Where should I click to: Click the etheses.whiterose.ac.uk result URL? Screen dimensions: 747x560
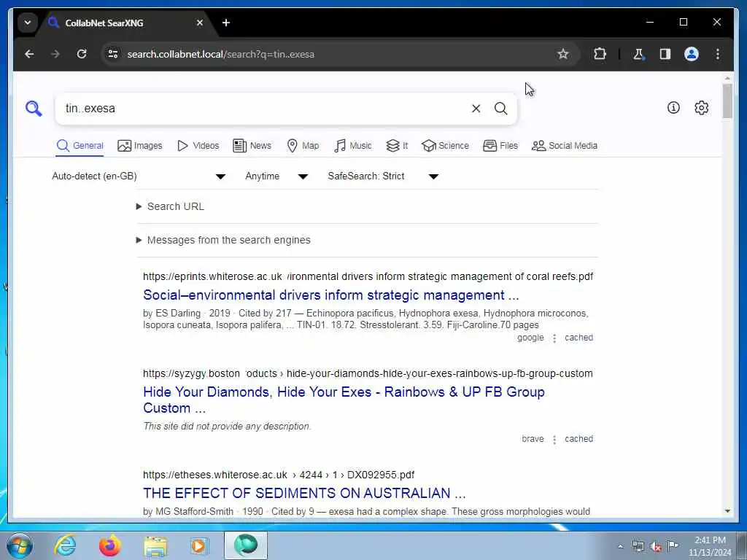click(279, 475)
